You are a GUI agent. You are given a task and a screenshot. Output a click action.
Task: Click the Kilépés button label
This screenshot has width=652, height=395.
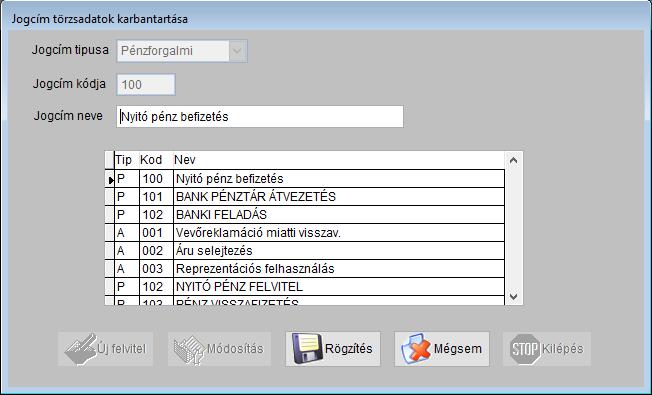point(563,349)
